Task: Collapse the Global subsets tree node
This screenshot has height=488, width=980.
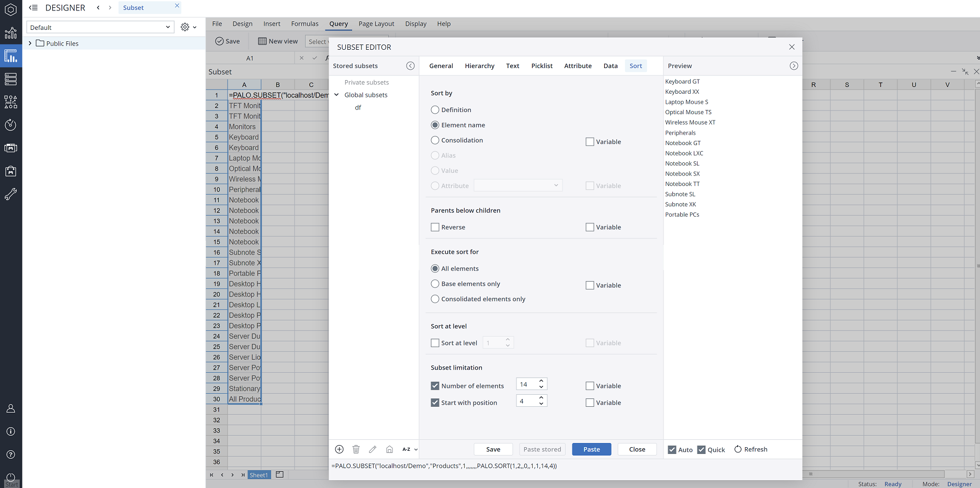Action: (336, 95)
